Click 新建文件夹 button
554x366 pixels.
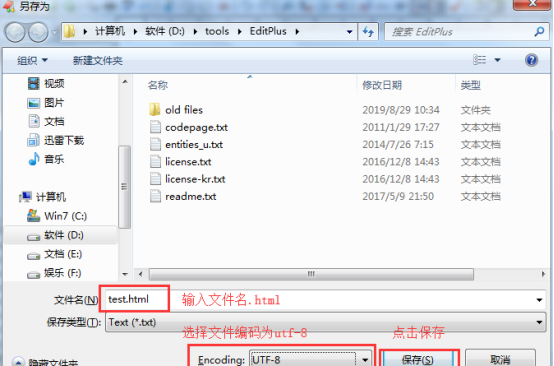pyautogui.click(x=98, y=60)
